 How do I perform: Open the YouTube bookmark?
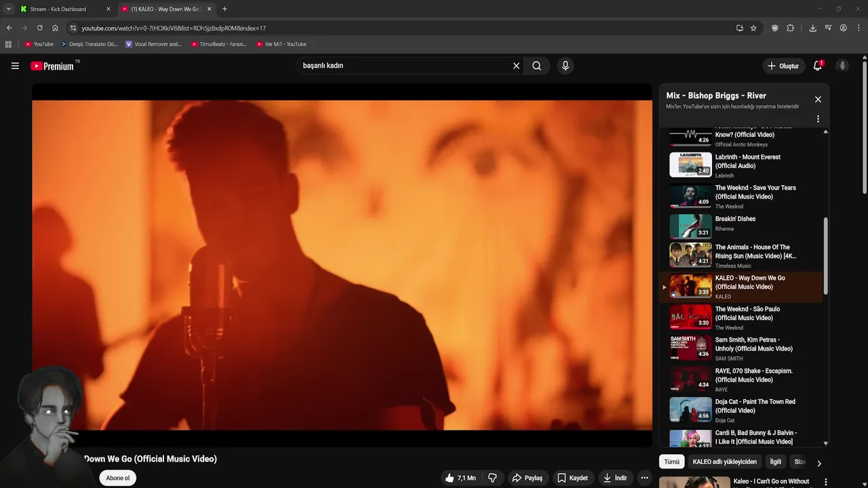(39, 44)
